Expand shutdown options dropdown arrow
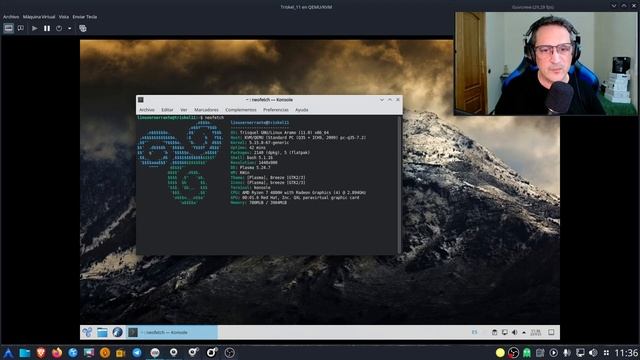640x360 pixels. 70,29
